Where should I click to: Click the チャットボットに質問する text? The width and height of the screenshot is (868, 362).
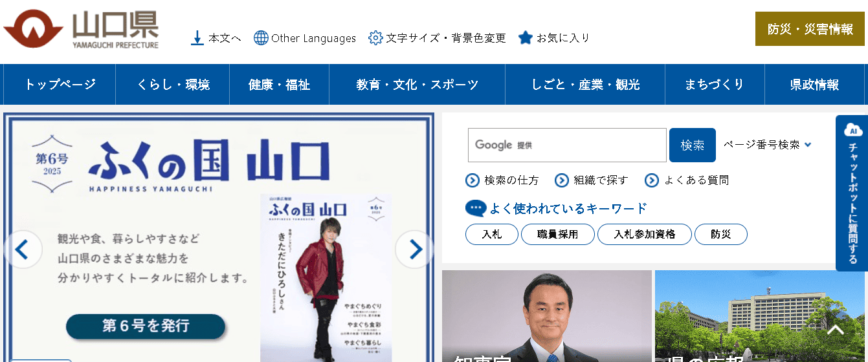click(x=853, y=204)
